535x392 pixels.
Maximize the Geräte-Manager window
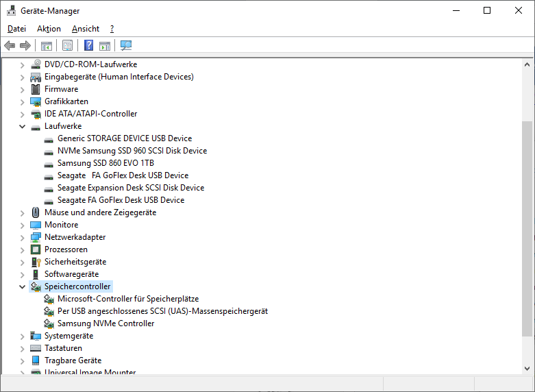click(487, 10)
